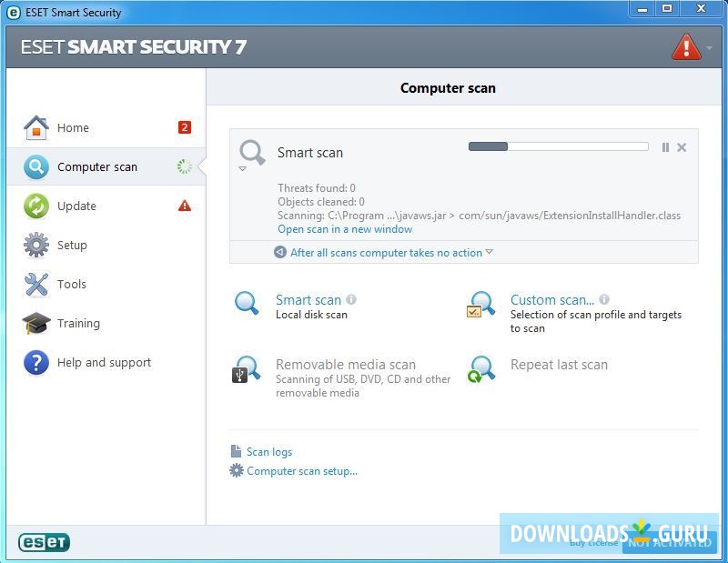Open Computer scan setup... link
The height and width of the screenshot is (563, 728).
pos(302,471)
